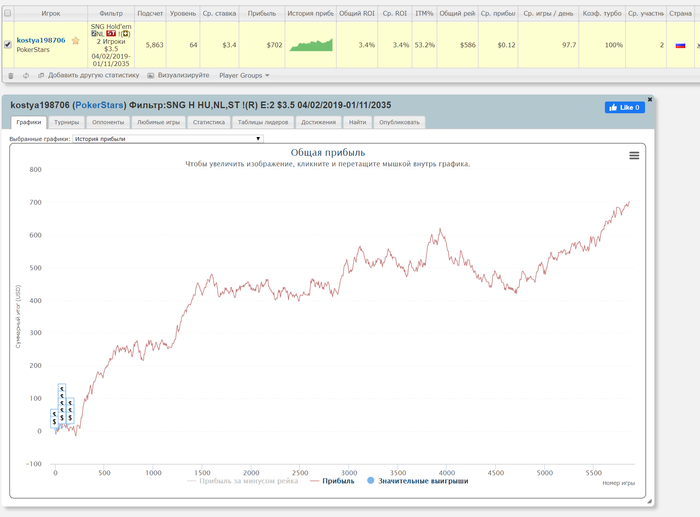
Task: Open the Таблицы лидеров tab
Action: tap(263, 122)
